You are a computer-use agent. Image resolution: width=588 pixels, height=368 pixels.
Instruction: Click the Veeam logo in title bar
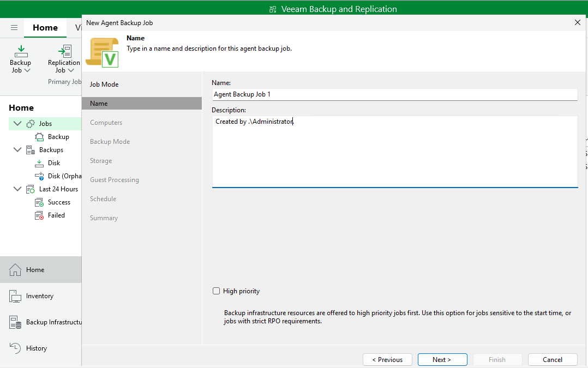[273, 9]
